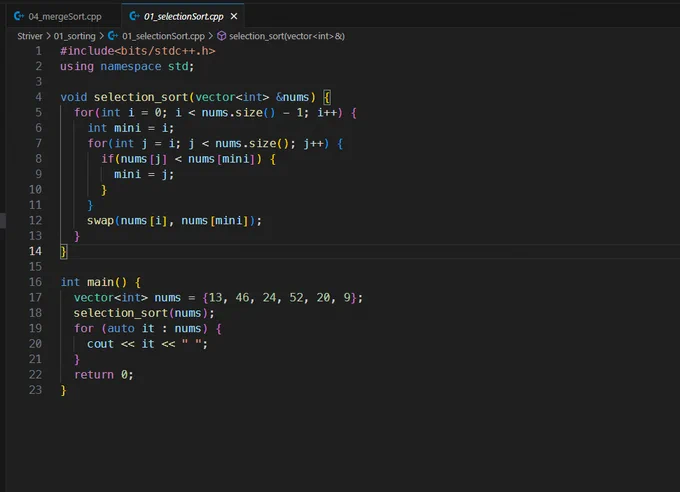
Task: Click 'vector<int> &nums' parameter on line 4
Action: (x=252, y=97)
